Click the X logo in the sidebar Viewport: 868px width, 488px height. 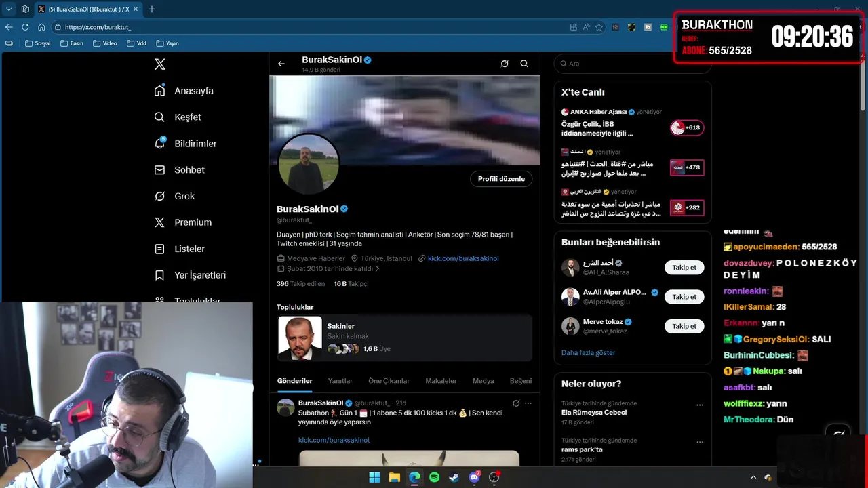tap(160, 64)
